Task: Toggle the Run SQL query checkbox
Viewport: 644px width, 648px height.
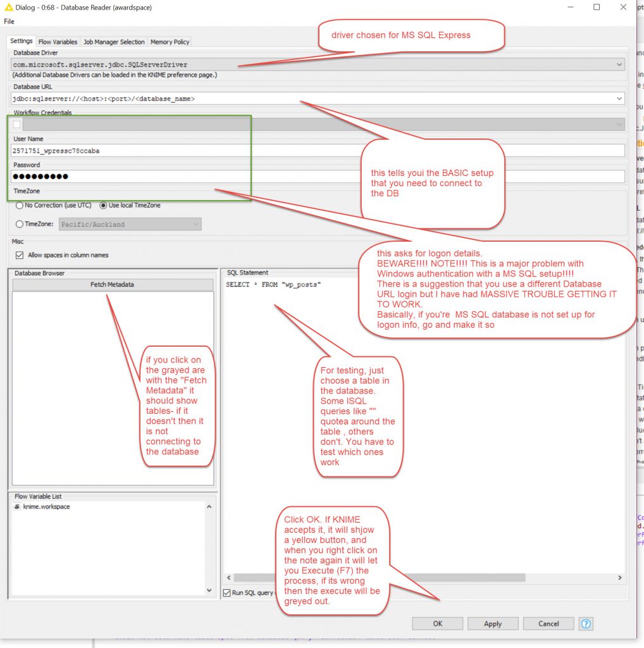Action: pyautogui.click(x=226, y=593)
